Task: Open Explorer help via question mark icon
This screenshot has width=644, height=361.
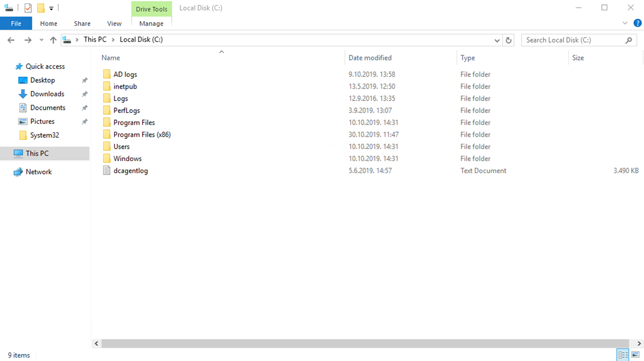Action: (x=637, y=23)
